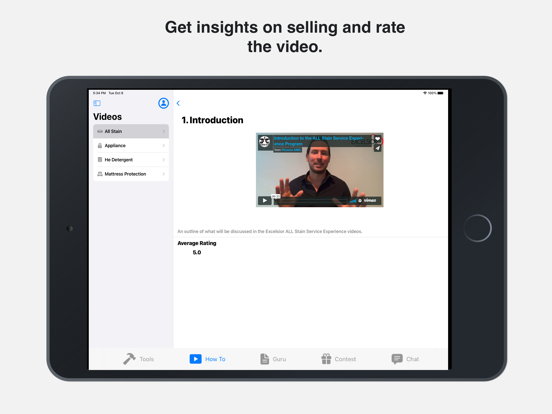The image size is (552, 414).
Task: Expand Appliance row chevron
Action: coord(164,145)
